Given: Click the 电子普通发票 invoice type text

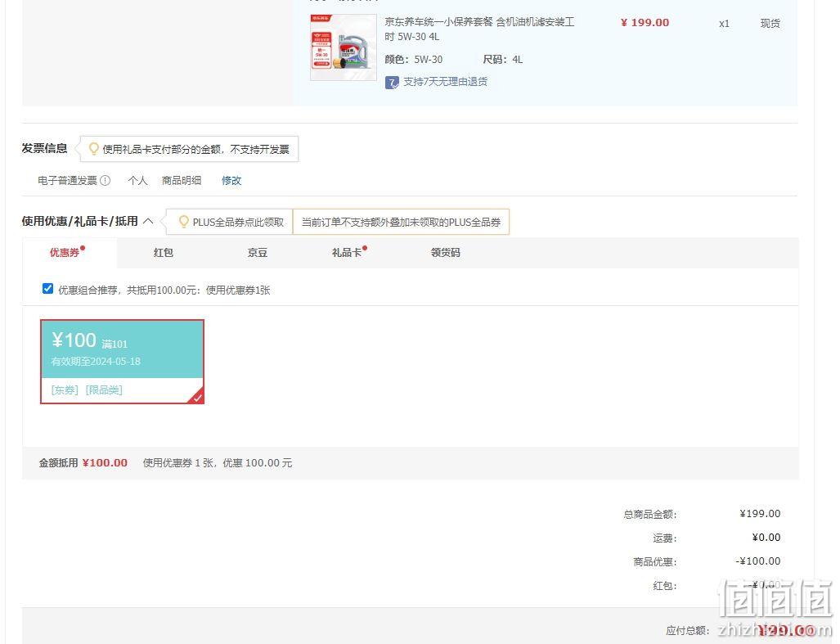Looking at the screenshot, I should [x=68, y=181].
